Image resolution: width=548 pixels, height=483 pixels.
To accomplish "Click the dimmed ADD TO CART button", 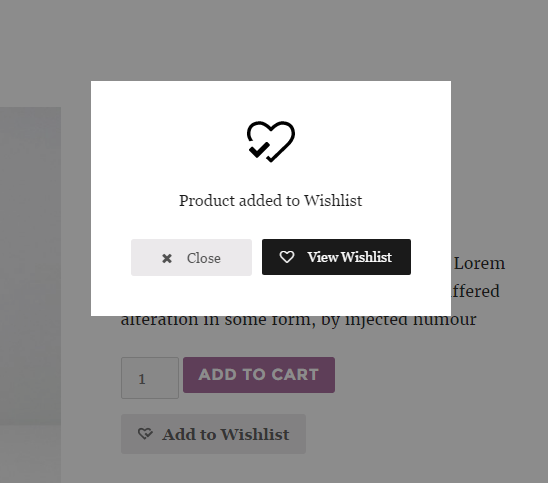I will tap(259, 375).
